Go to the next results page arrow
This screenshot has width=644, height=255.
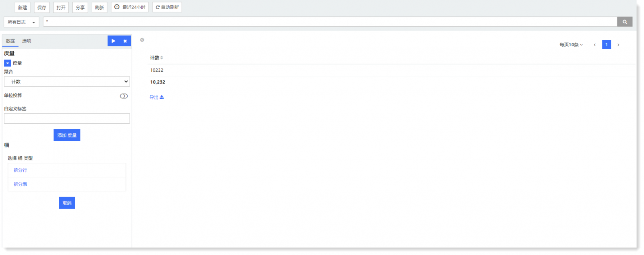(618, 45)
